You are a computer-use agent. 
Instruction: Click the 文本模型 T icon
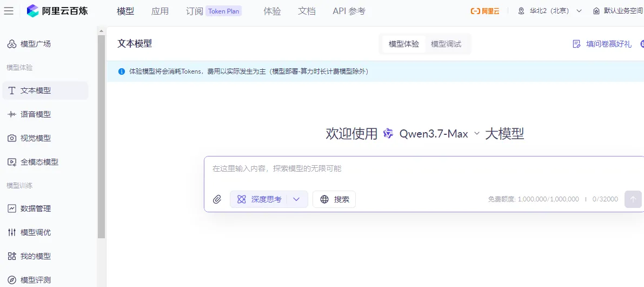point(12,90)
